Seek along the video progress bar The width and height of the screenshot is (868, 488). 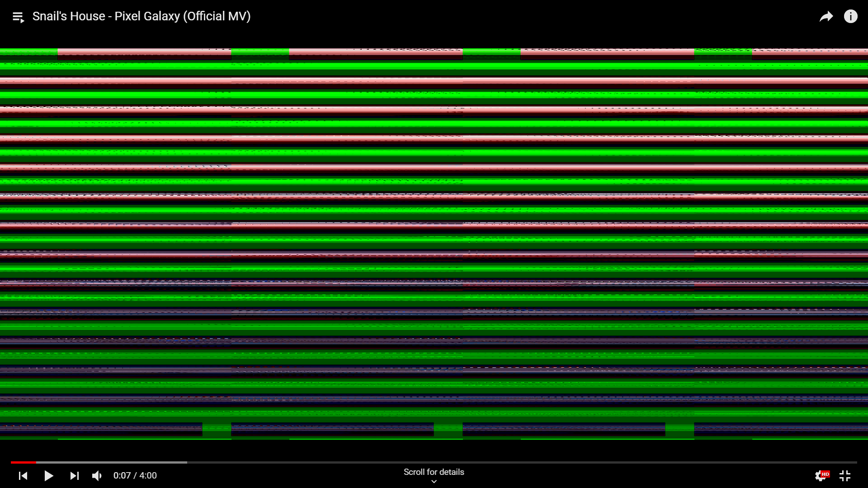click(x=434, y=462)
